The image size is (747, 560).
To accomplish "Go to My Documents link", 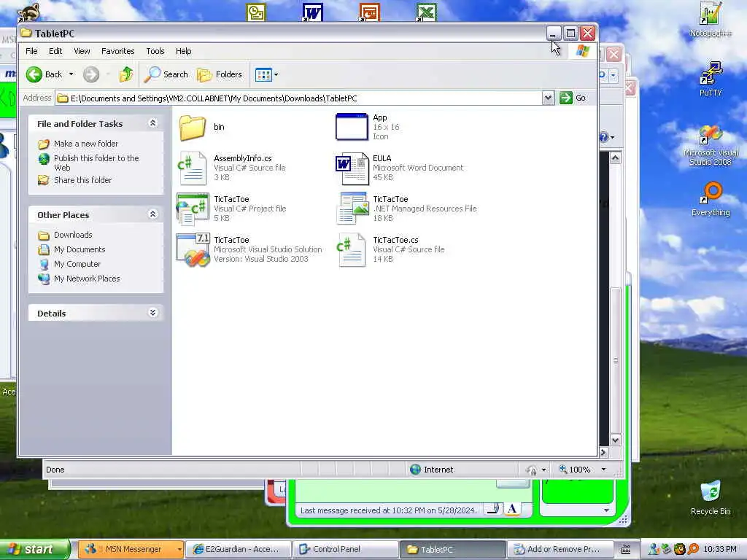I will [79, 249].
